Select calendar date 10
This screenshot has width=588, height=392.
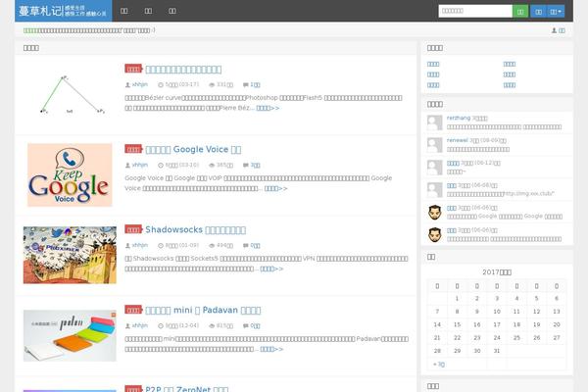pyautogui.click(x=497, y=312)
